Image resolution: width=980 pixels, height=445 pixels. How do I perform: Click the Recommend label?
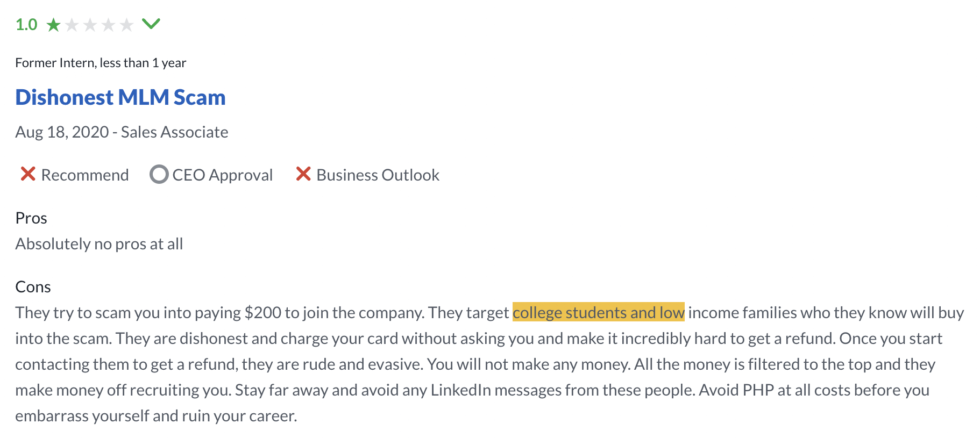(x=85, y=175)
